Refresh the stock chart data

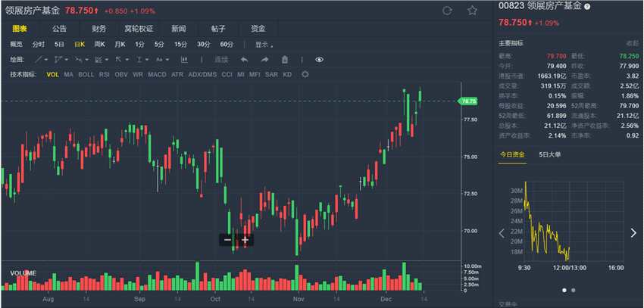pyautogui.click(x=447, y=11)
